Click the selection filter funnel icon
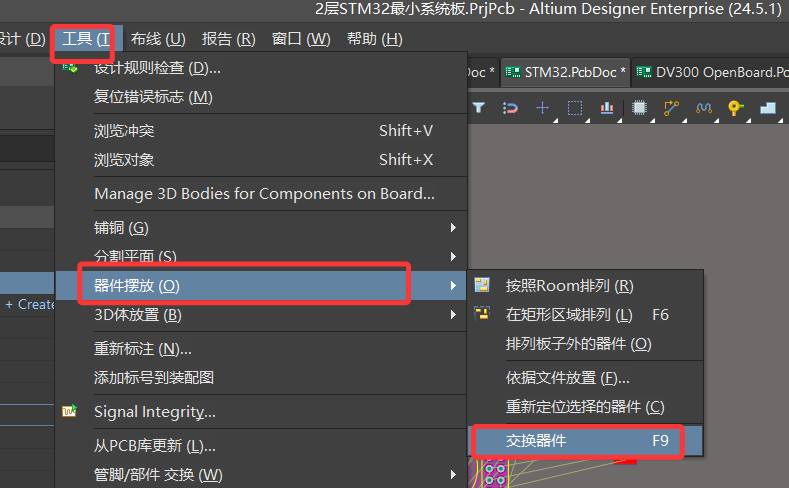The image size is (789, 488). [x=479, y=108]
